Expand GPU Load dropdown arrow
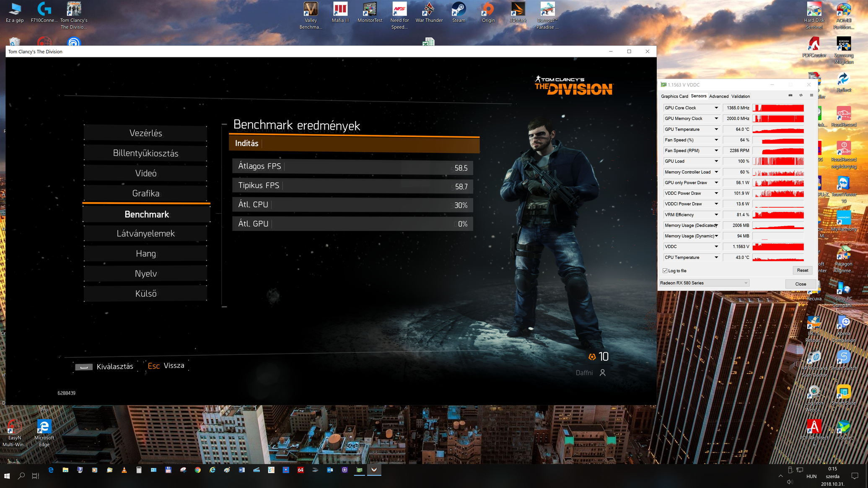Image resolution: width=868 pixels, height=488 pixels. coord(716,161)
